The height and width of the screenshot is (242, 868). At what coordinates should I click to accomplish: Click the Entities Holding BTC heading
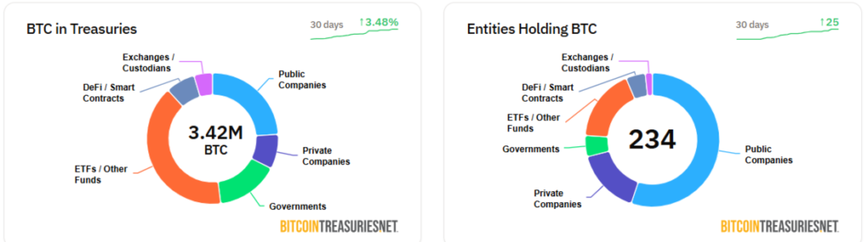click(x=531, y=29)
